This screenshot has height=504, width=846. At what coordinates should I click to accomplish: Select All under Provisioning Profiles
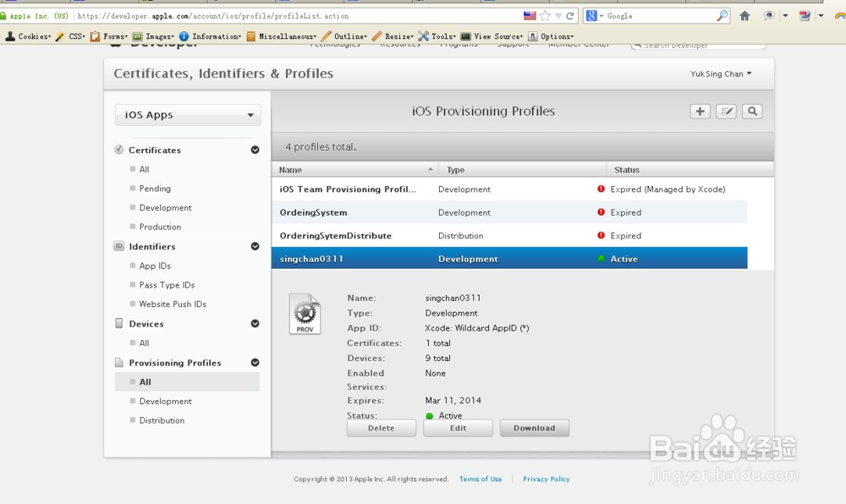coord(187,381)
